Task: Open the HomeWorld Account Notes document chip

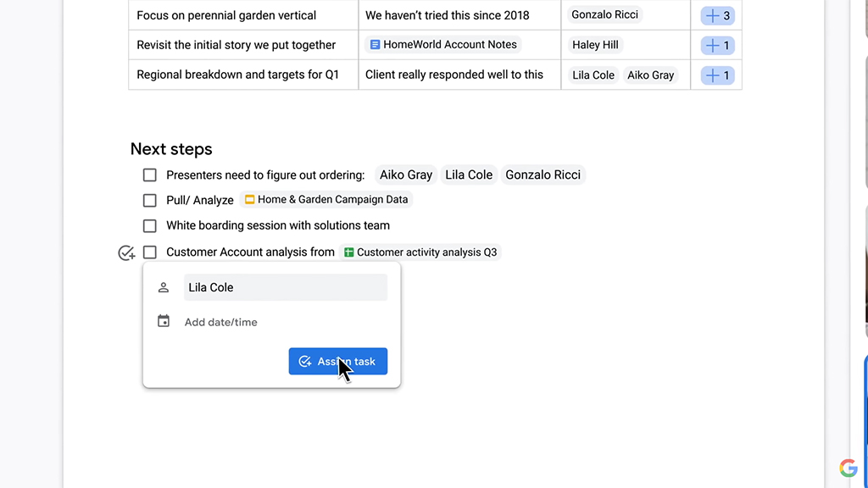Action: tap(442, 45)
